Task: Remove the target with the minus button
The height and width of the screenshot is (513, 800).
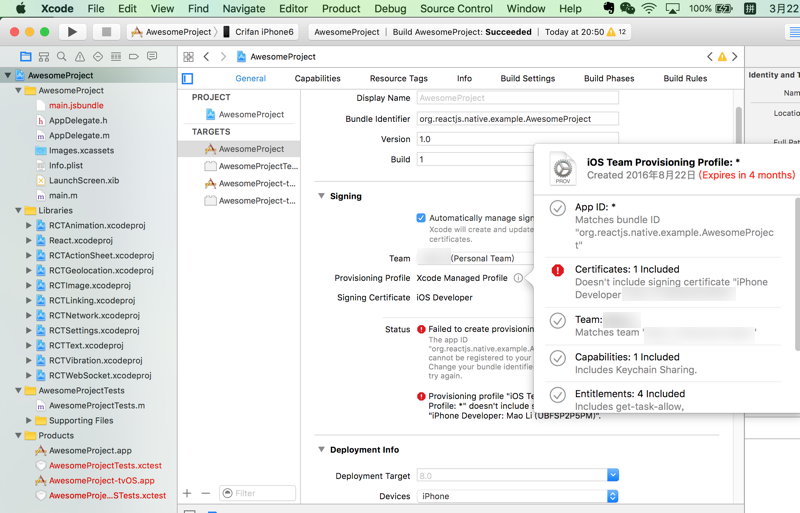Action: tap(206, 493)
